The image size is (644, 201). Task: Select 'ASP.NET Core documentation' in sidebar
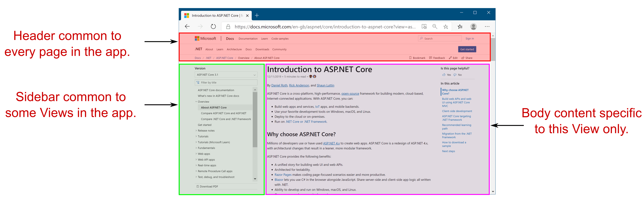click(216, 90)
